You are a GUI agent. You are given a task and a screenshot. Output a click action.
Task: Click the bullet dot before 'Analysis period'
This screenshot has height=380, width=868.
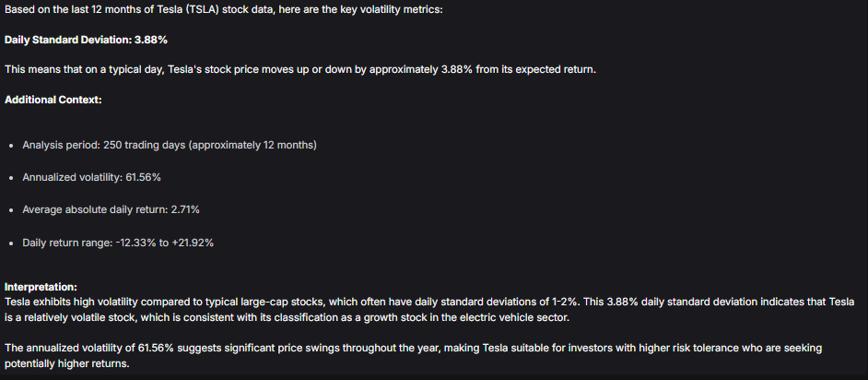[x=12, y=146]
